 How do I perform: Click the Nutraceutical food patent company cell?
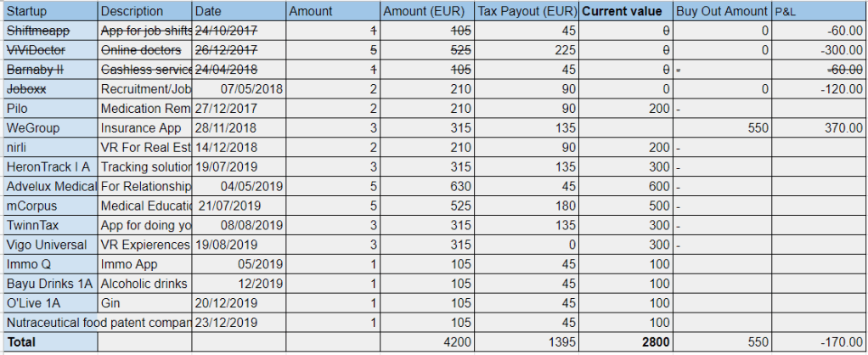(98, 323)
